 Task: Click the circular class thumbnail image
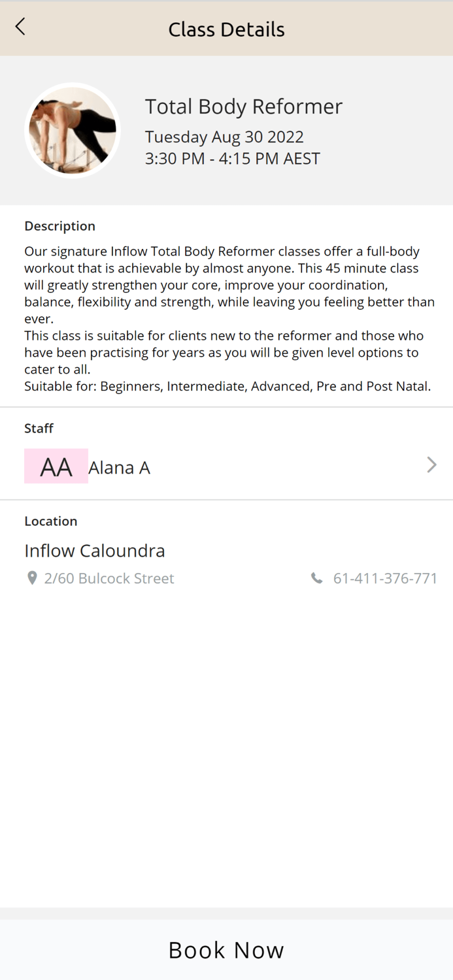[72, 129]
